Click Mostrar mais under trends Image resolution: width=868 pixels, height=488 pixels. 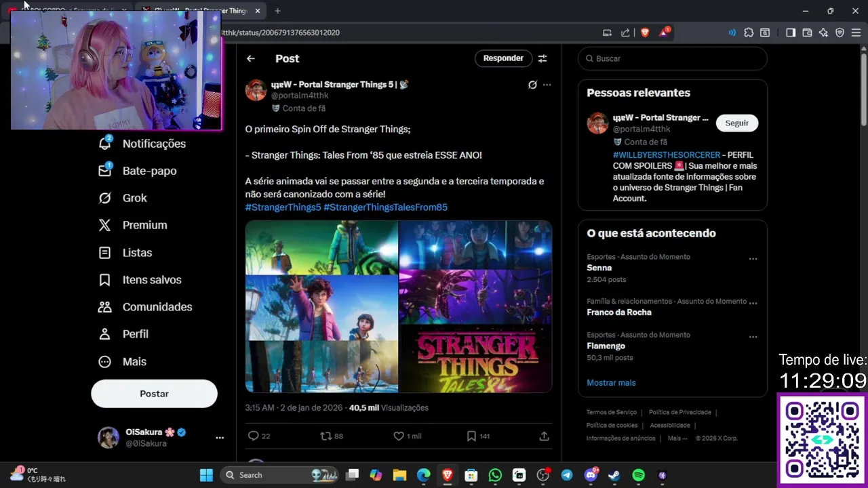coord(611,383)
